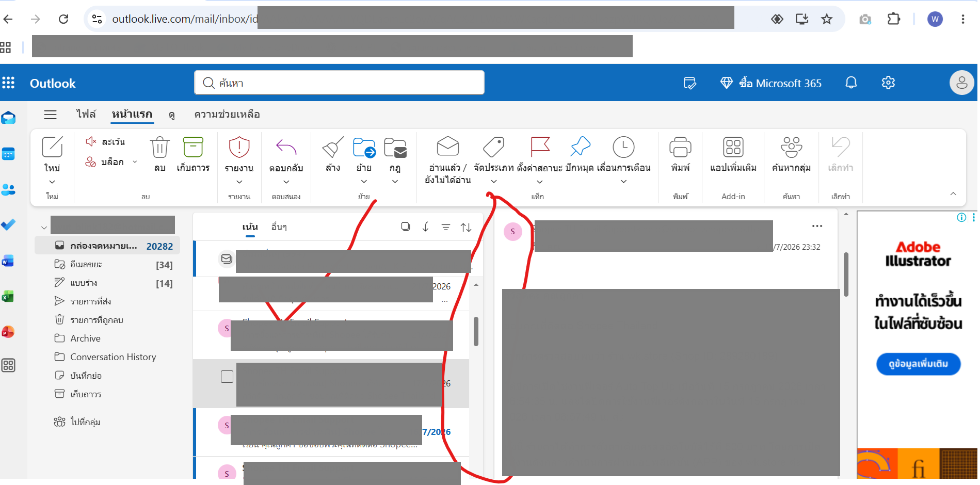Click the Rules (กฎ) icon
Screen dimensions: 980x485
pos(395,147)
